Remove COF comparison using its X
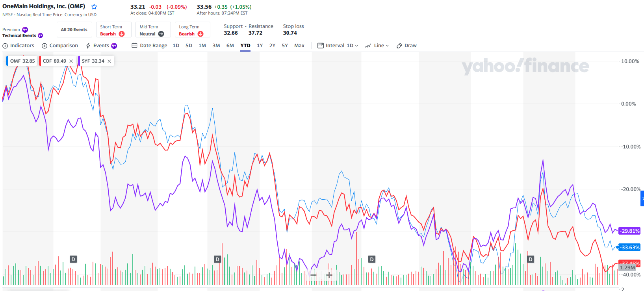Screen dimensions: 644x291 71,61
